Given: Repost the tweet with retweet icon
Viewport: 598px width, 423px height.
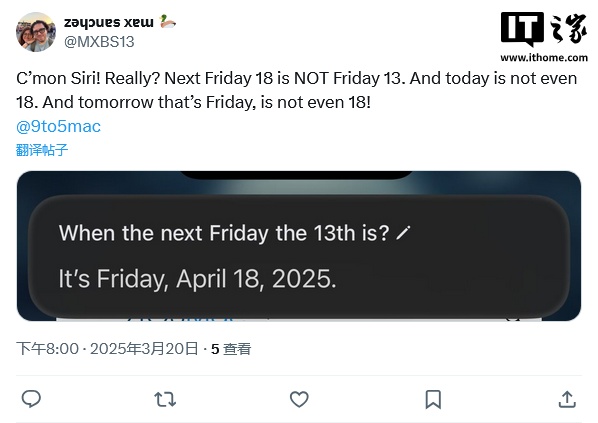Looking at the screenshot, I should tap(165, 399).
